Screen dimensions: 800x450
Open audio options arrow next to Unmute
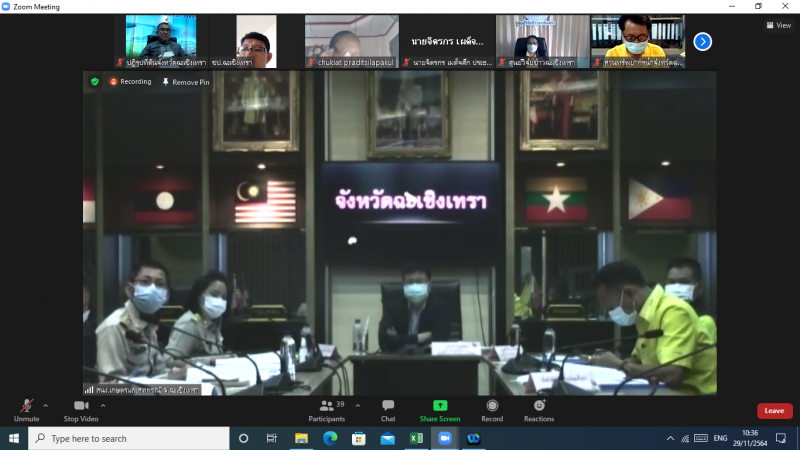[x=45, y=406]
